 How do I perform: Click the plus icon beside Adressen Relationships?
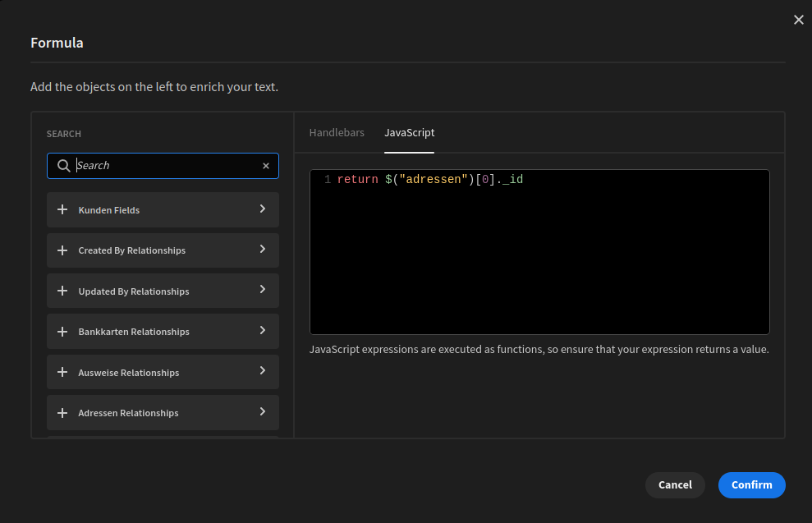62,412
